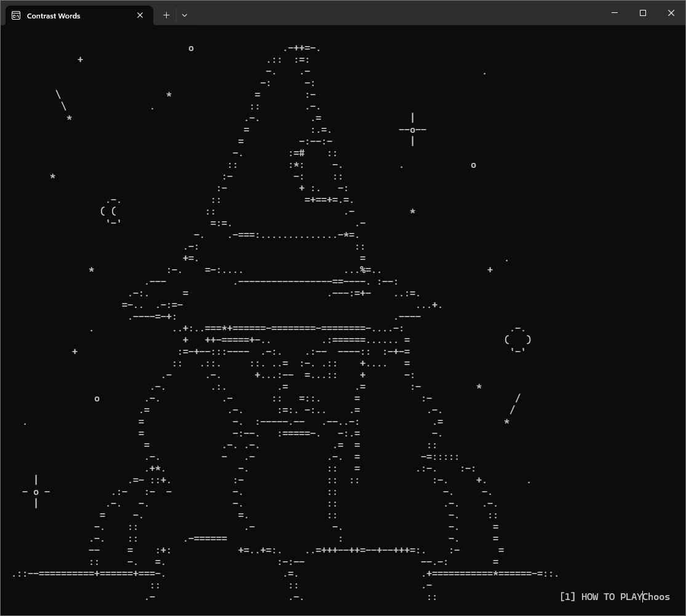Expand the new tab profile dropdown
The width and height of the screenshot is (686, 616).
click(x=185, y=15)
